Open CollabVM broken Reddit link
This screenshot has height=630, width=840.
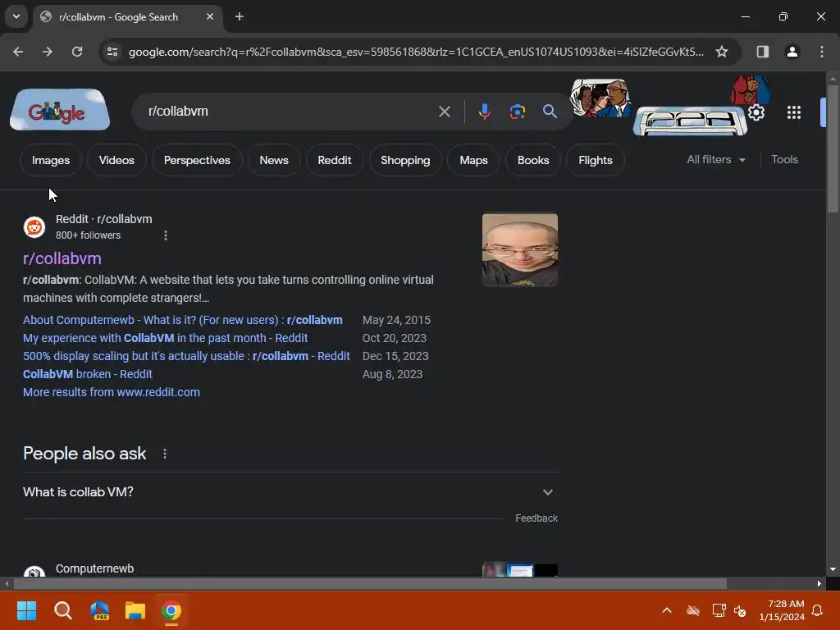87,374
